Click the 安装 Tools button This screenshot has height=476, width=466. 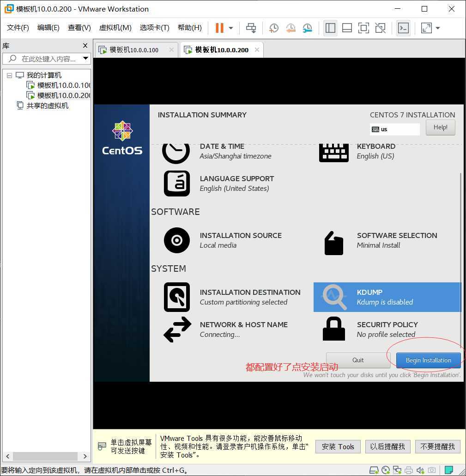click(x=338, y=446)
